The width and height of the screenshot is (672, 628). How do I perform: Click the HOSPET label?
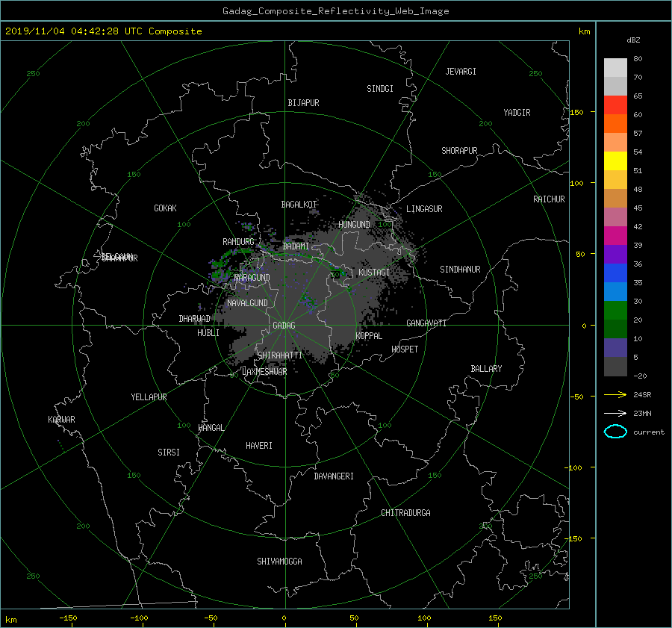pos(405,349)
